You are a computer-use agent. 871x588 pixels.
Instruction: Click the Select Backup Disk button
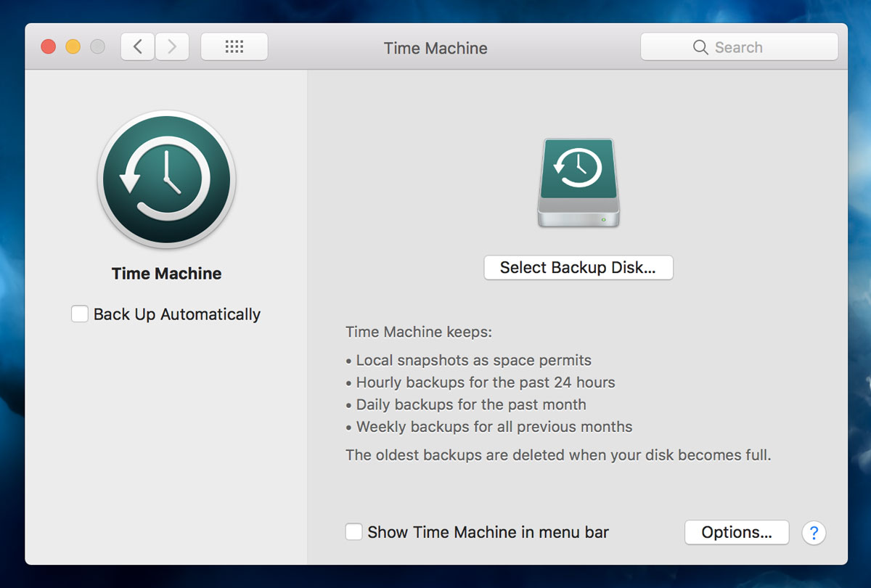coord(578,267)
